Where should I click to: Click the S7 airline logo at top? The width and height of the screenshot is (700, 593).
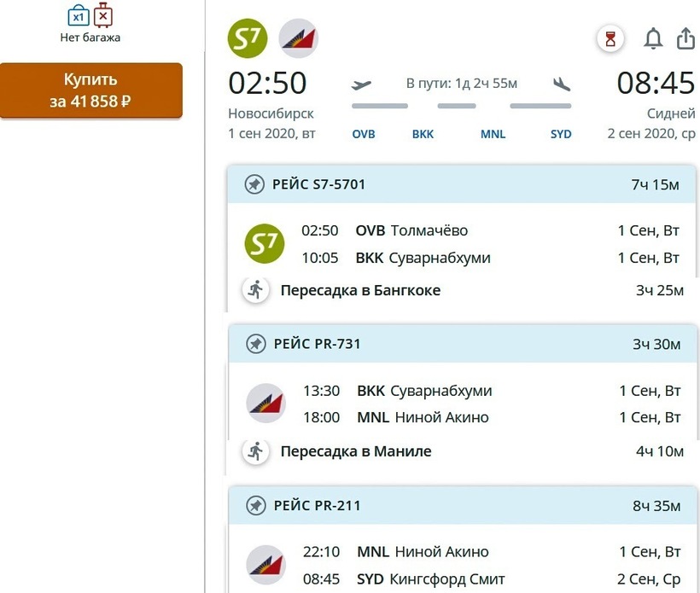(x=248, y=38)
